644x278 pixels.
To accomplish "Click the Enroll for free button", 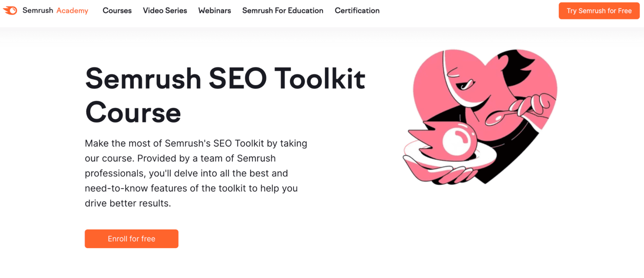I will tap(131, 239).
